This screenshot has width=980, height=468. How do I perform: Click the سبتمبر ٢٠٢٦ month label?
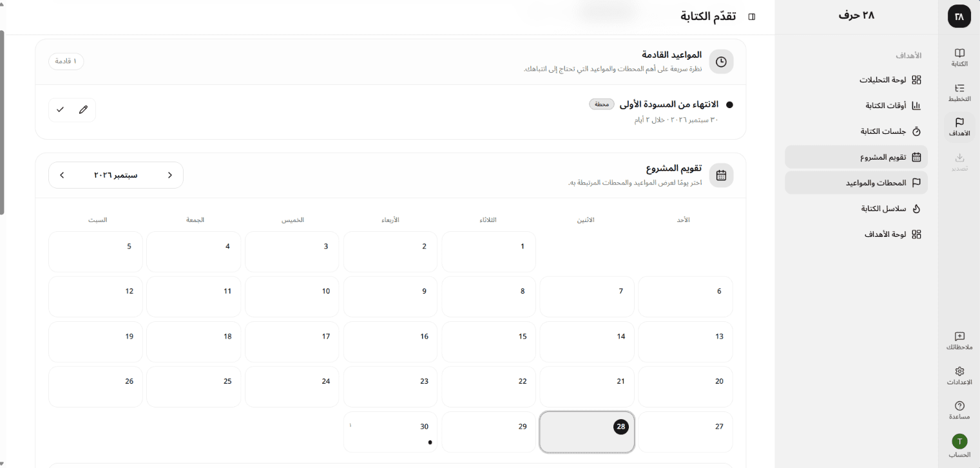[x=116, y=175]
